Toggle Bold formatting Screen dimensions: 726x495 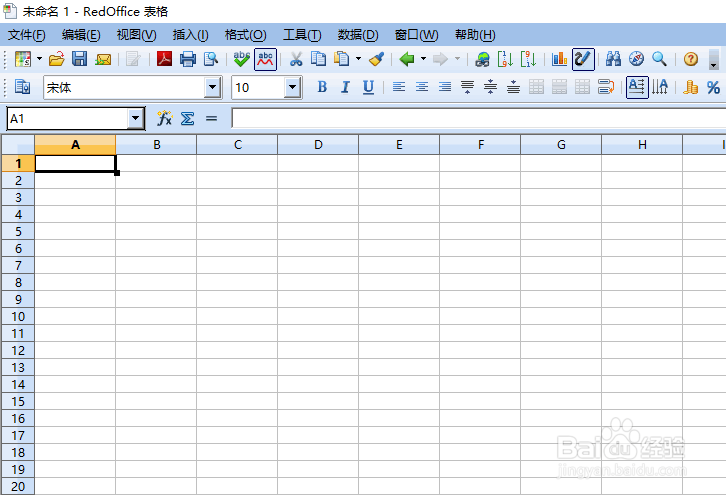pyautogui.click(x=322, y=87)
